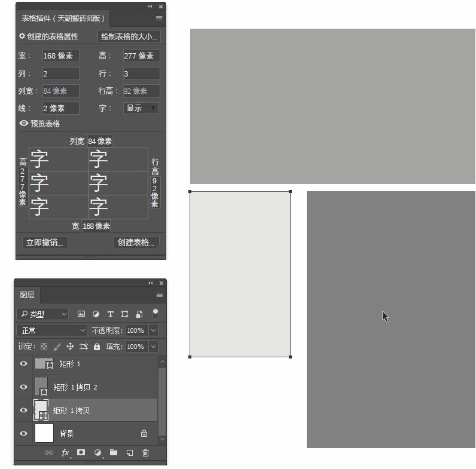
Task: Delete layer with trash icon
Action: [x=145, y=453]
